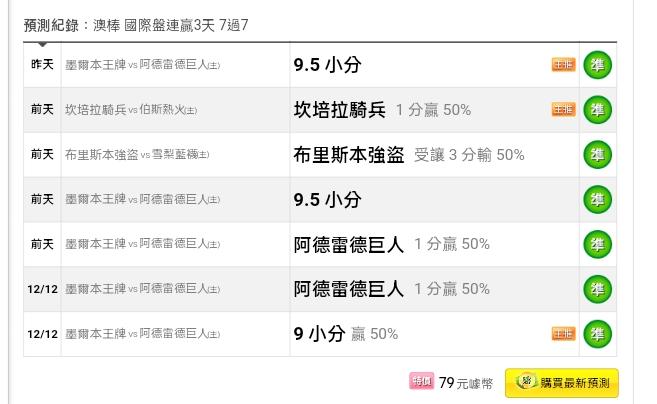Open 坎培拉騎兵 vs 伯斯熱火 matchup
This screenshot has height=404, width=657.
131,110
